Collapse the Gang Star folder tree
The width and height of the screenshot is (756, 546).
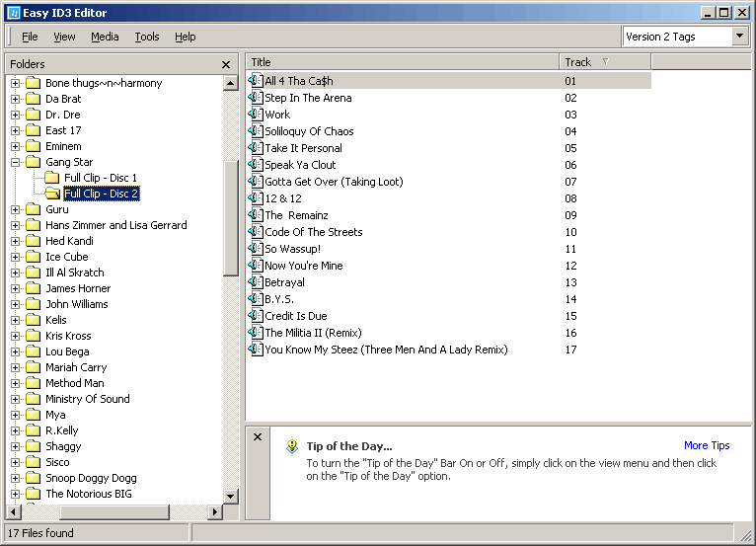pyautogui.click(x=16, y=162)
